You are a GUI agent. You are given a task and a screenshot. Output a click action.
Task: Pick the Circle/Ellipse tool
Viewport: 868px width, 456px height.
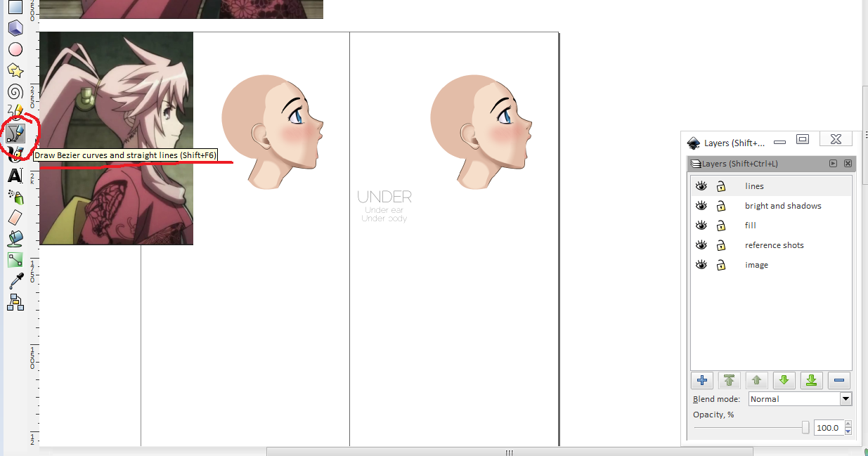(x=15, y=49)
